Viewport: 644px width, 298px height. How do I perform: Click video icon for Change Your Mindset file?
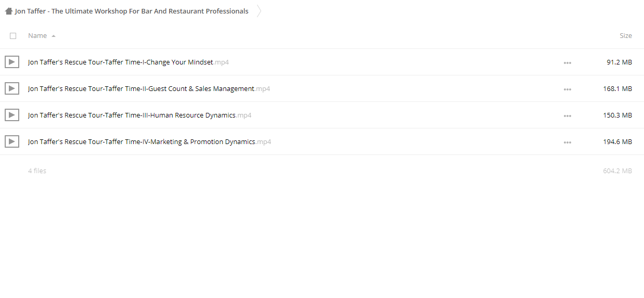click(x=12, y=62)
